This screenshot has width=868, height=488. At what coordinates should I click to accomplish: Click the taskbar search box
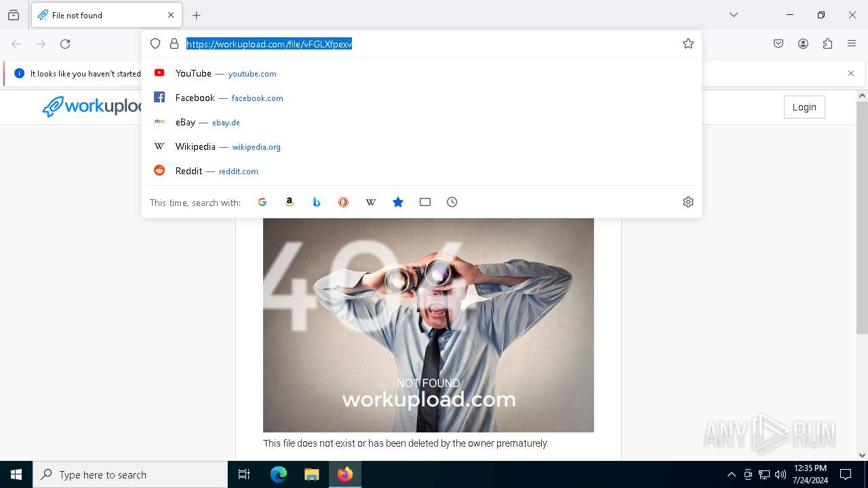coord(130,474)
